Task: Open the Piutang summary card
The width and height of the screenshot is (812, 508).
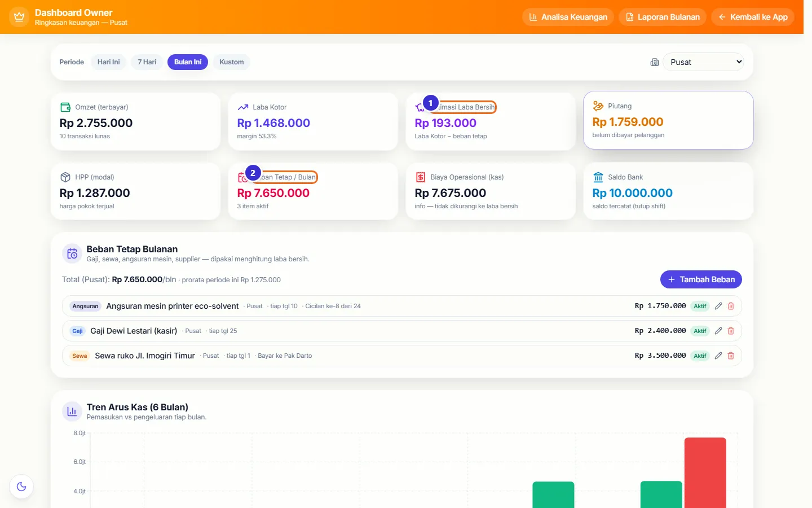Action: click(x=668, y=120)
